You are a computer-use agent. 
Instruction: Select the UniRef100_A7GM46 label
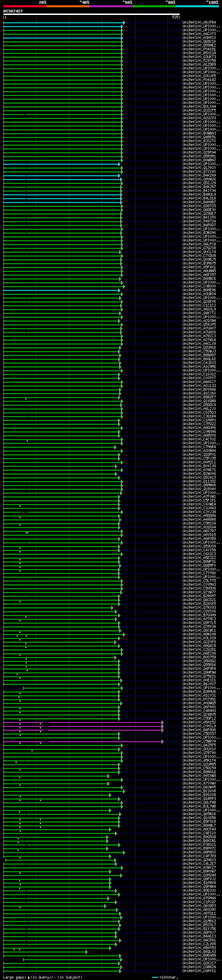coord(199,898)
